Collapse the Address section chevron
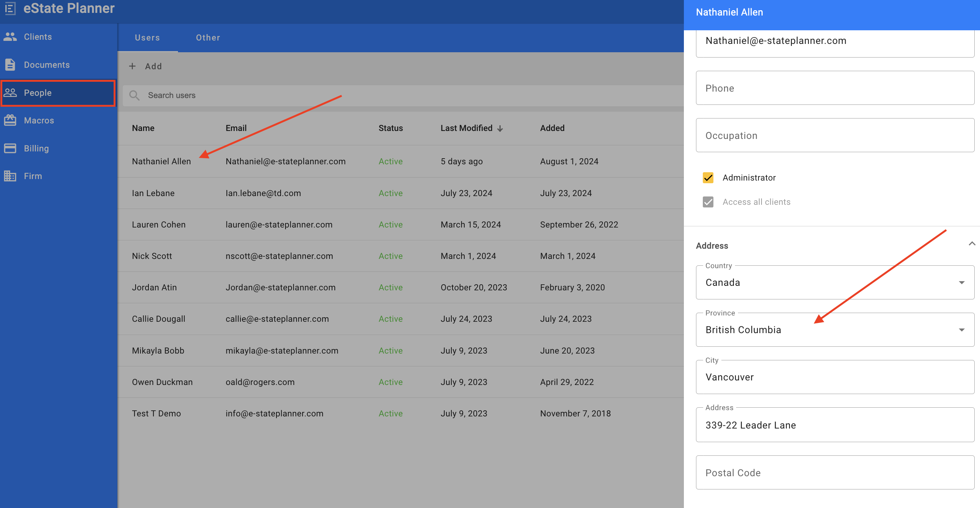The image size is (980, 508). pos(971,244)
